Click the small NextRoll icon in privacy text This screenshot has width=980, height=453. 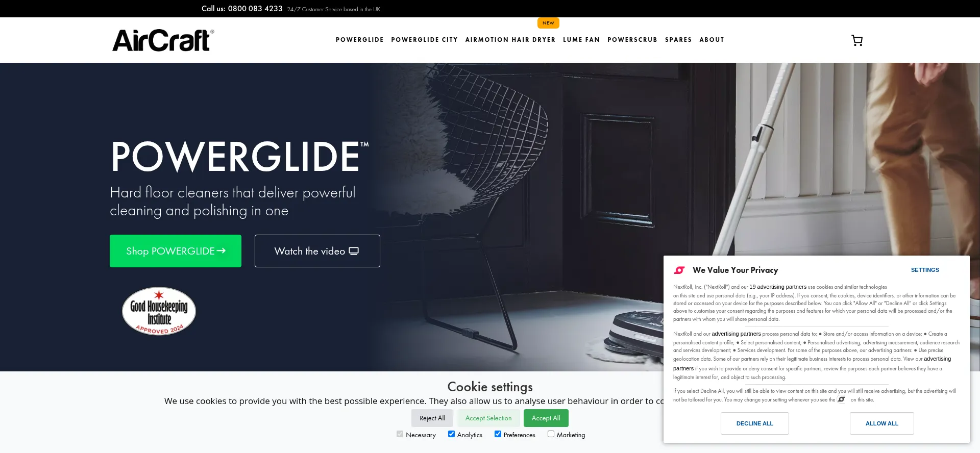(841, 399)
